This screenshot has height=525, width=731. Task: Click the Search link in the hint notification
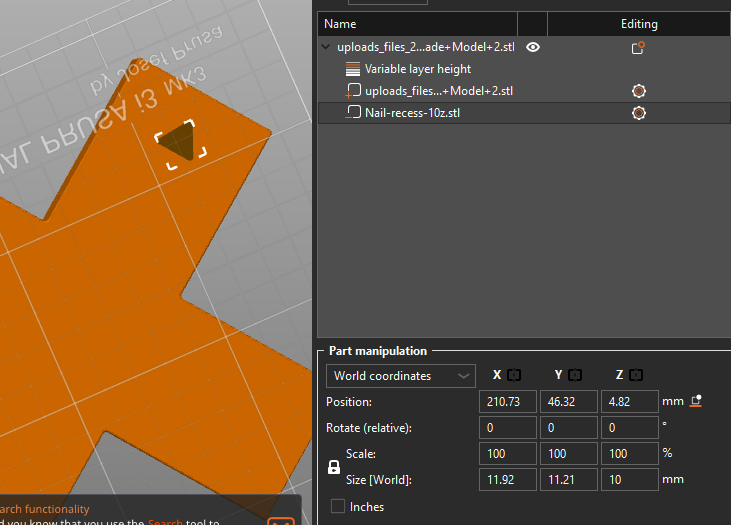(x=165, y=522)
